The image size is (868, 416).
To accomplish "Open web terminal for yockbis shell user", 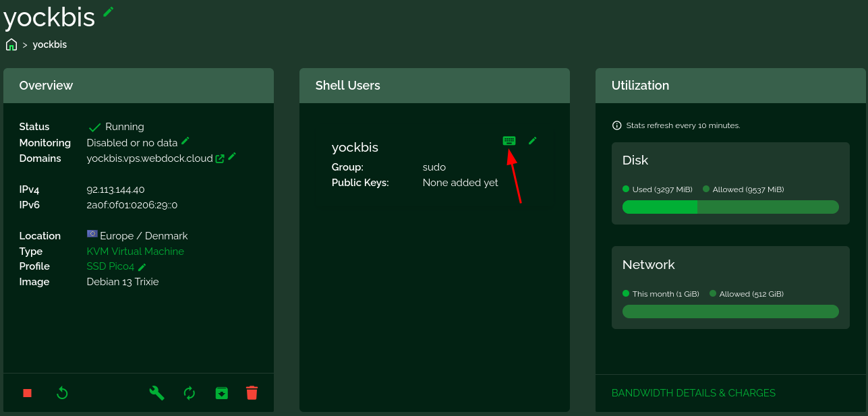I will (509, 141).
